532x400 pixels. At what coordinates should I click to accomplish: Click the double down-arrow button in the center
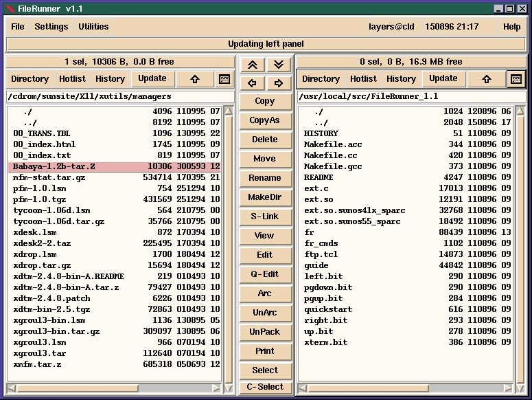(x=278, y=65)
